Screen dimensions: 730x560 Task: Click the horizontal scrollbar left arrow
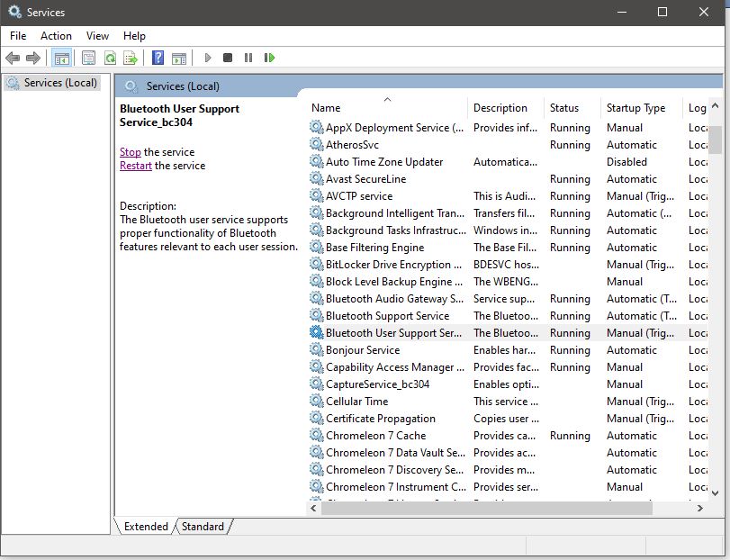pos(314,508)
